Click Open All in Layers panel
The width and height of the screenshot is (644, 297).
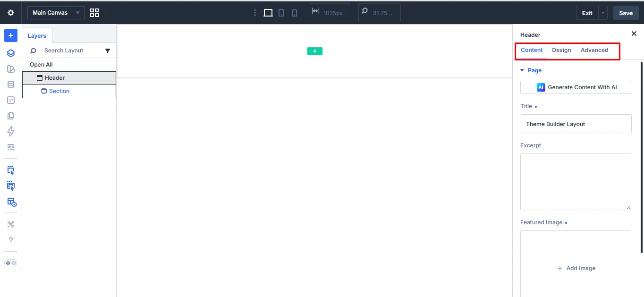click(41, 65)
